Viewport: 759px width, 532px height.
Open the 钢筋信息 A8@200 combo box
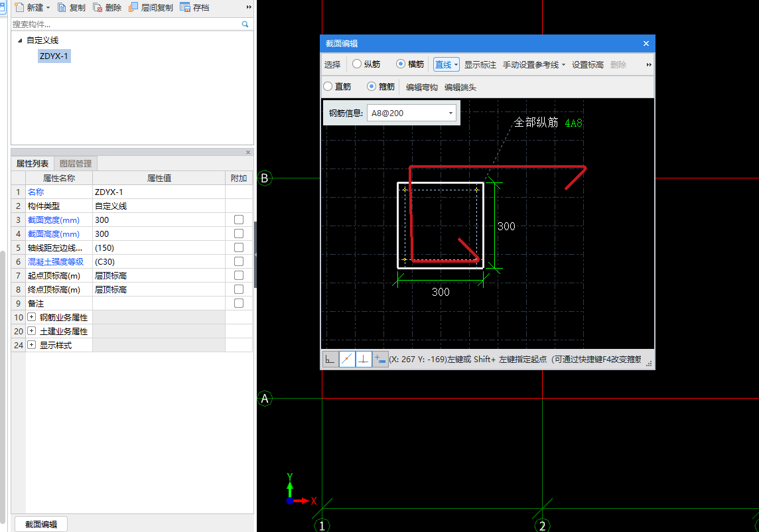[412, 113]
